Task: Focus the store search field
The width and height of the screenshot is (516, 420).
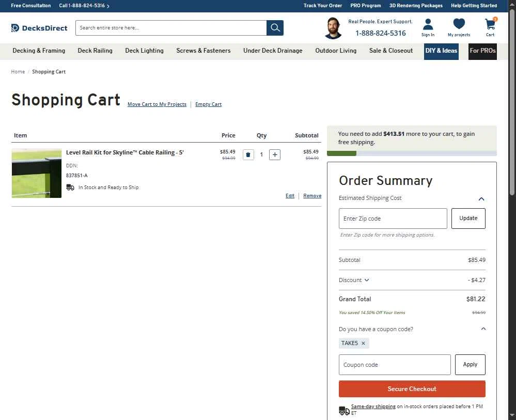Action: coord(171,28)
